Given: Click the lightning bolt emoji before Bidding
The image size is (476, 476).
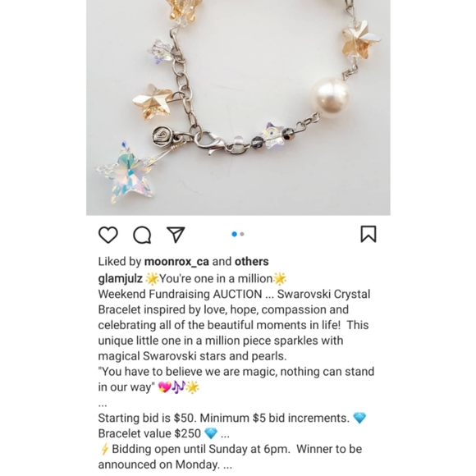Looking at the screenshot, I should [104, 449].
